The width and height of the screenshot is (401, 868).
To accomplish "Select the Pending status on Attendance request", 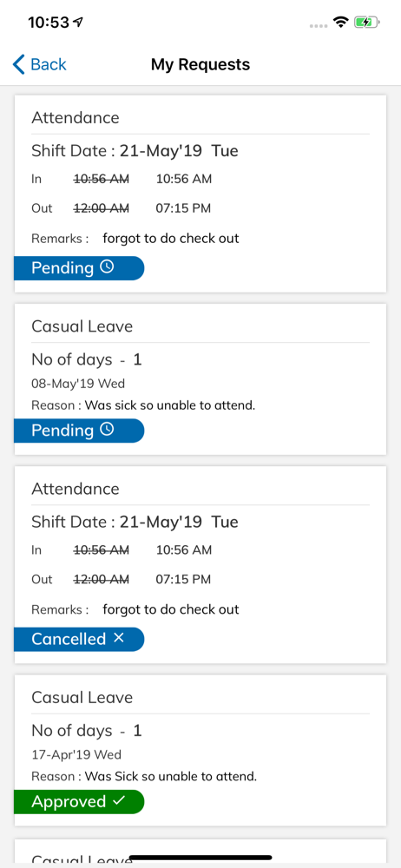I will [79, 268].
